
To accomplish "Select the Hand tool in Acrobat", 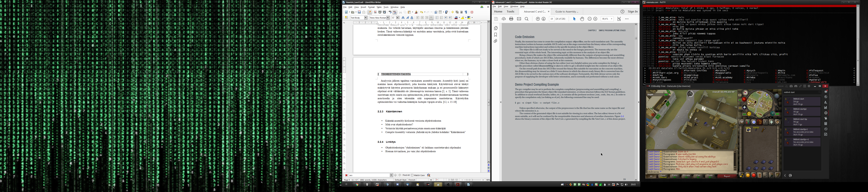I will click(582, 19).
